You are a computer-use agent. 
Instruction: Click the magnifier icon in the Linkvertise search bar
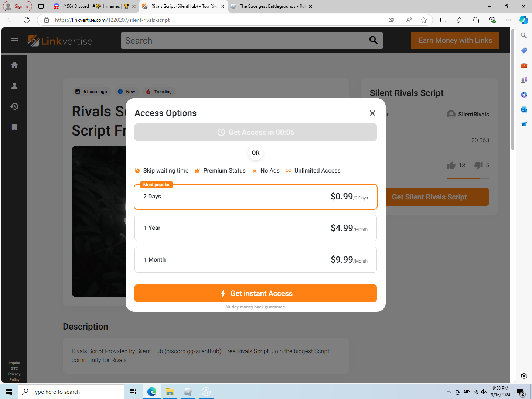click(374, 40)
